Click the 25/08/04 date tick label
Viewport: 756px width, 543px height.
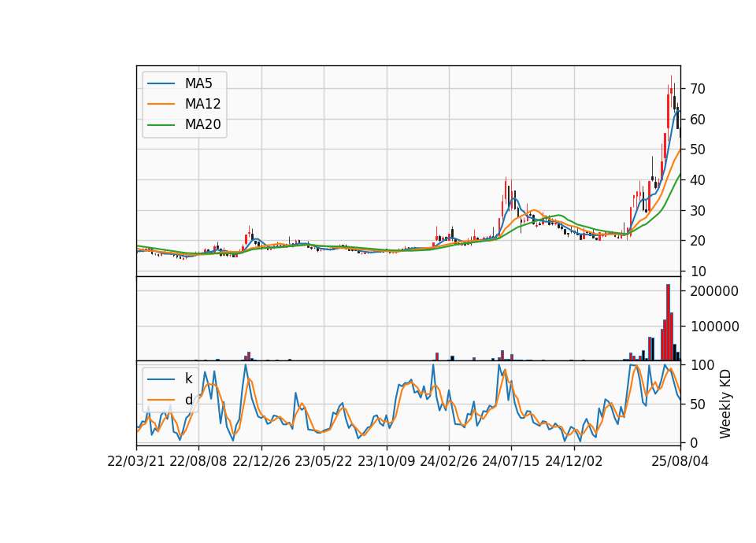(x=680, y=462)
